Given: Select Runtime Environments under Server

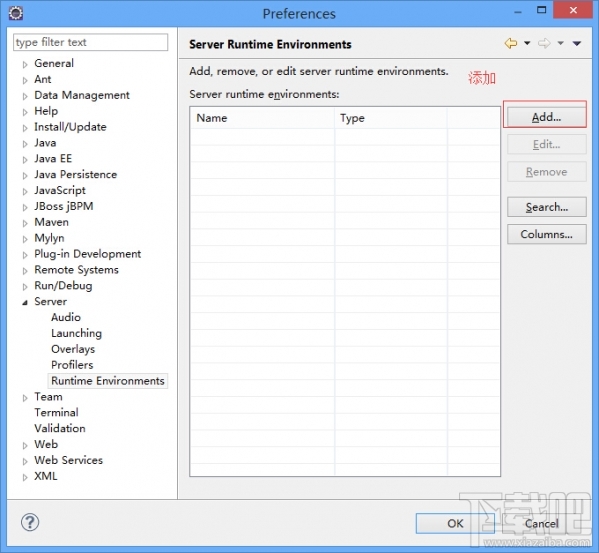Looking at the screenshot, I should click(x=108, y=381).
